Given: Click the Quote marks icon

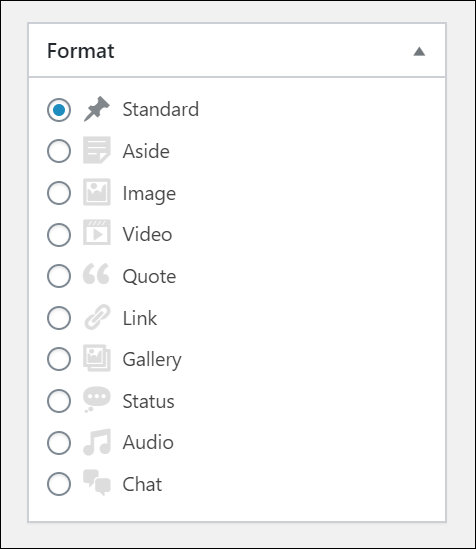Looking at the screenshot, I should 96,273.
